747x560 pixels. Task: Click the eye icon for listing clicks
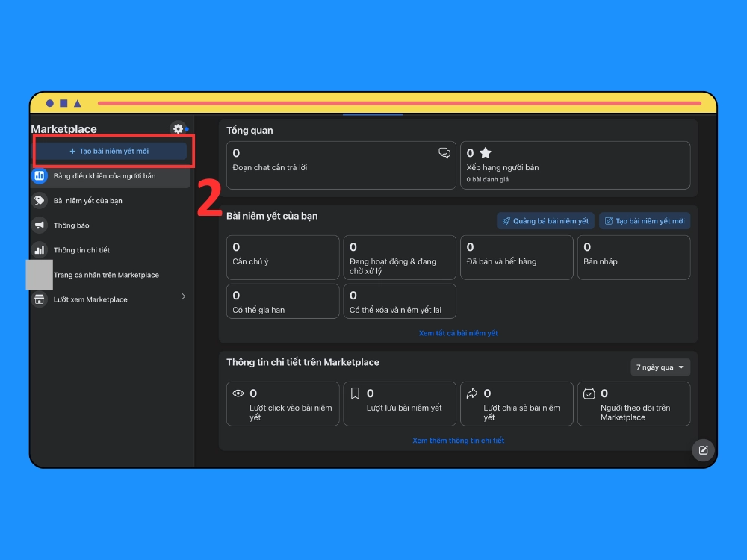(238, 393)
